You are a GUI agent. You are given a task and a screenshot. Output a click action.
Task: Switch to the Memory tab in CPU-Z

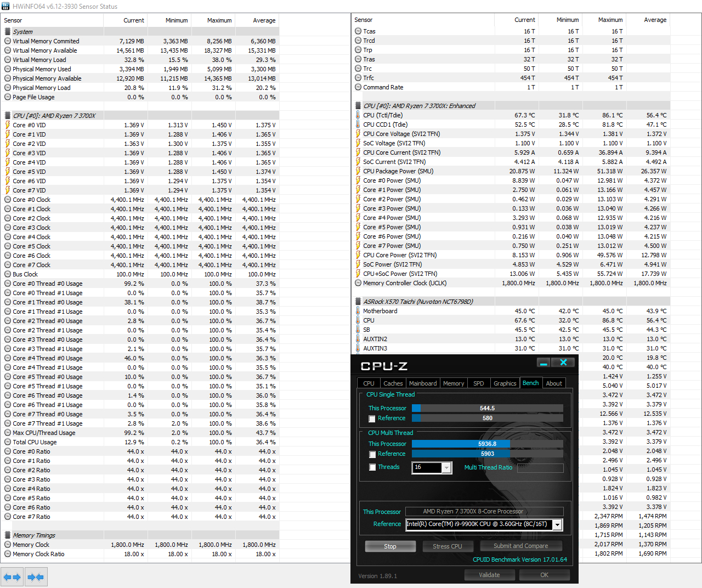(454, 383)
